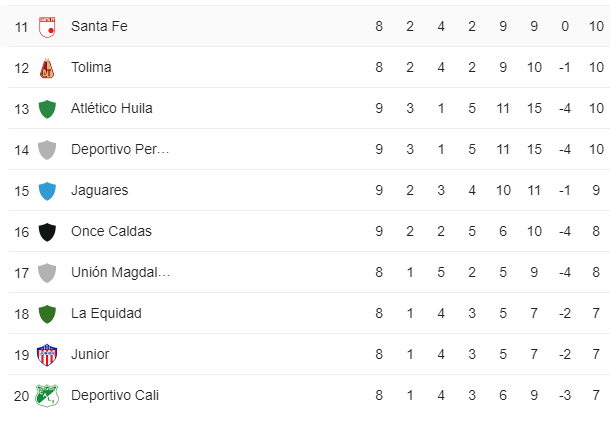Click the Deportivo Cali team crest
610x421 pixels.
tap(47, 396)
